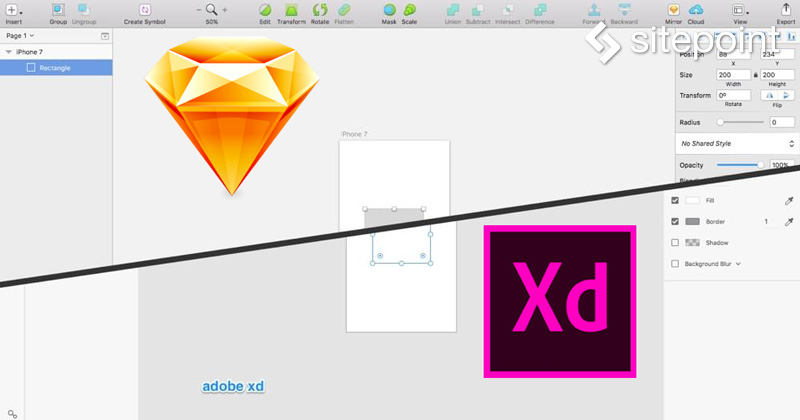Apply the Union boolean operation
Viewport: 800px width, 420px height.
coord(453,10)
